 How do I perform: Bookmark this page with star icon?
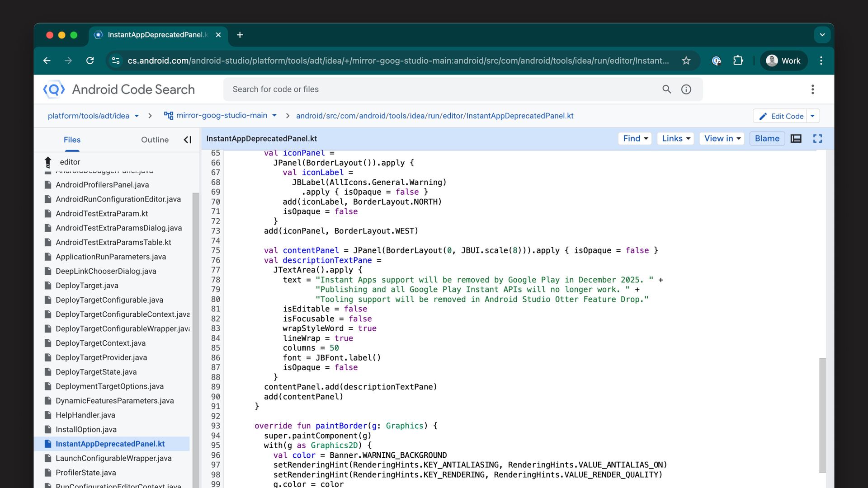[686, 61]
